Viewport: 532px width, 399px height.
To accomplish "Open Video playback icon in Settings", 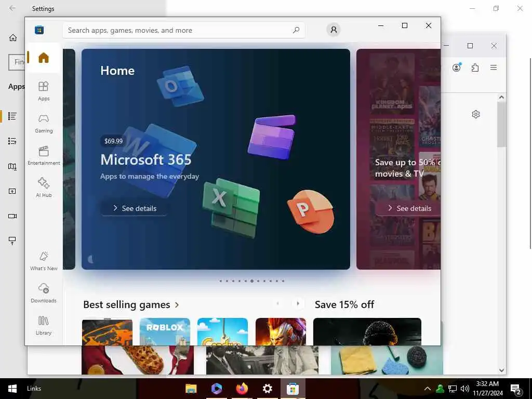I will tap(12, 216).
